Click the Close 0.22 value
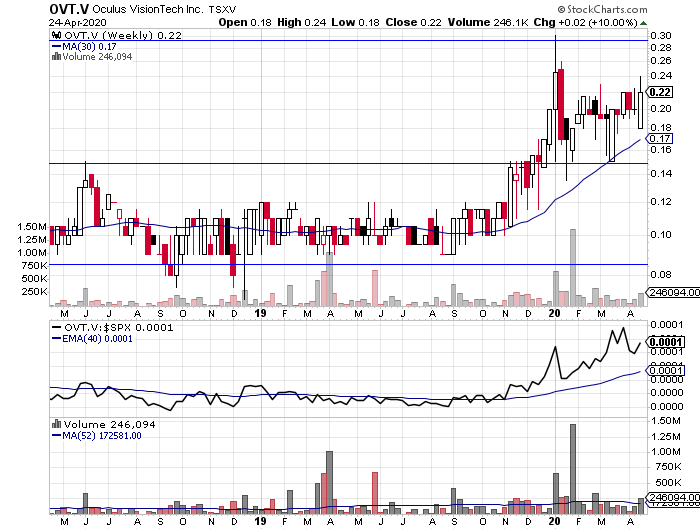 point(413,22)
